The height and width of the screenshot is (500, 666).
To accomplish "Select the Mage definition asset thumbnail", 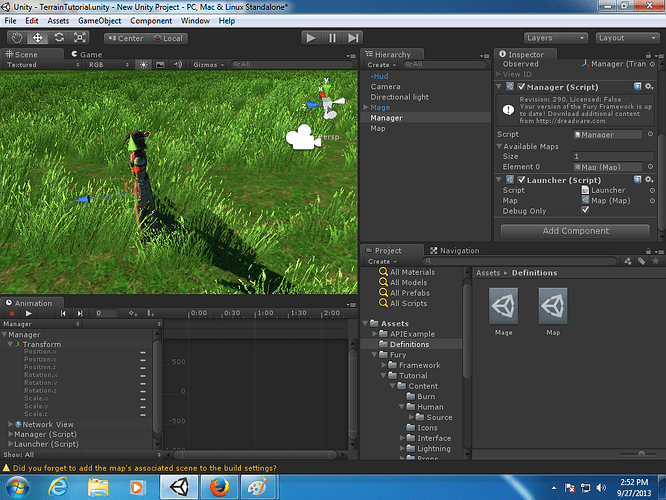I will 503,306.
